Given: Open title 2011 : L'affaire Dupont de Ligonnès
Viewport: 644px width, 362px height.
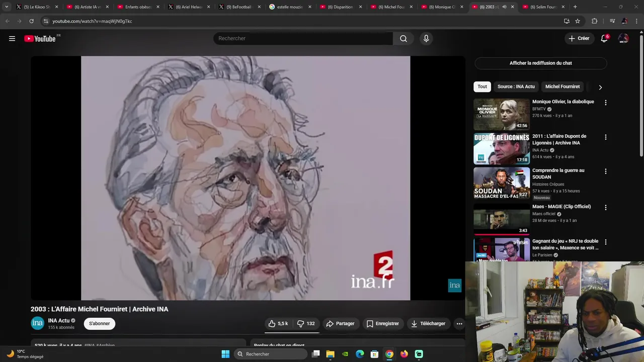Looking at the screenshot, I should point(559,139).
